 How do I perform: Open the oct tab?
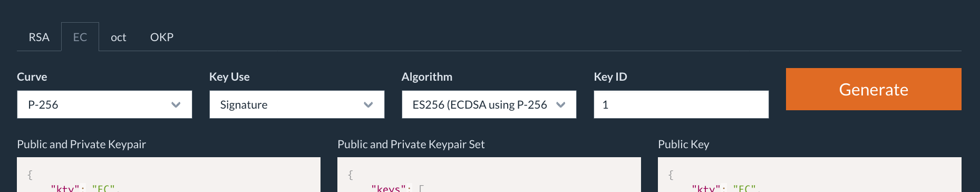(119, 37)
